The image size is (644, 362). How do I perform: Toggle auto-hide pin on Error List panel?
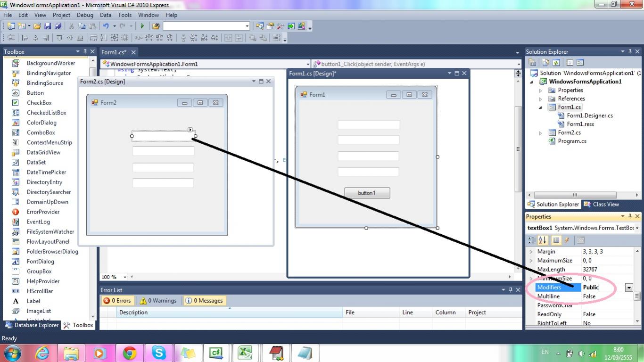point(511,290)
